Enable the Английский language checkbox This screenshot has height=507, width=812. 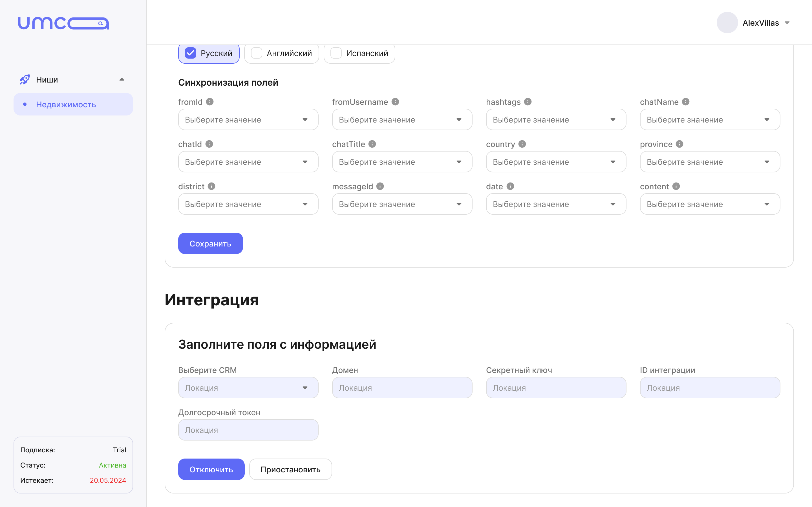pyautogui.click(x=257, y=53)
